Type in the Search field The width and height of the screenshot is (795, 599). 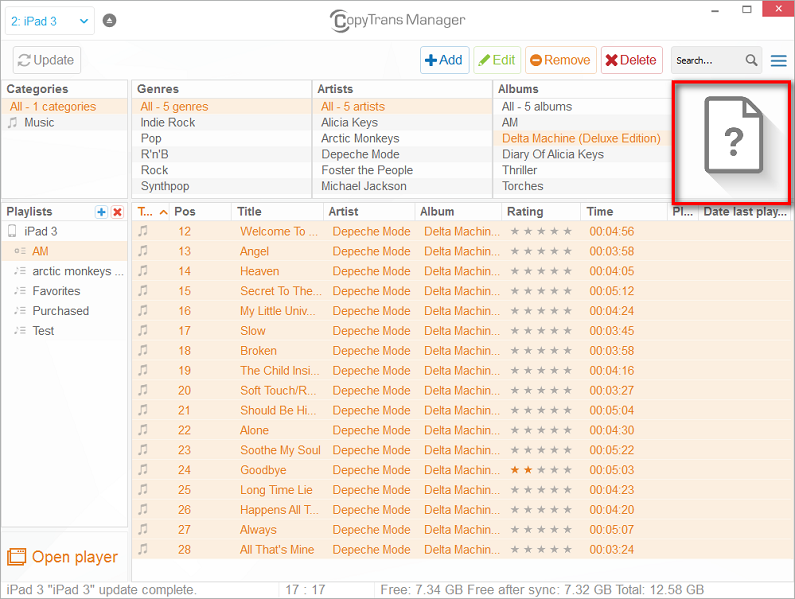click(x=706, y=60)
